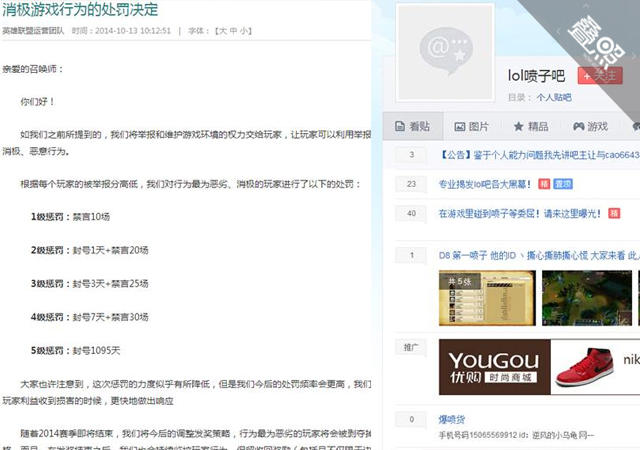Open thread 专业揭发lol吧各大黑幕

click(485, 185)
